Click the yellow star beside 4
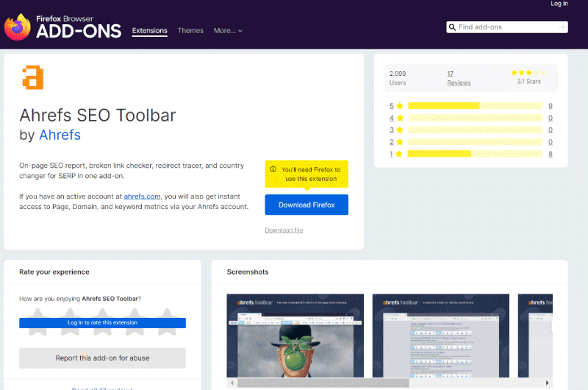The image size is (588, 390). tap(400, 118)
